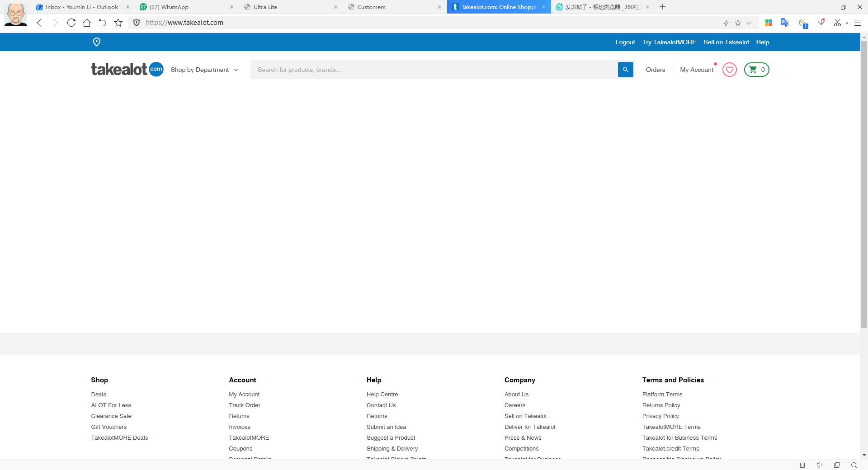Open dropdown arrow beside the scissors icon

coord(847,23)
